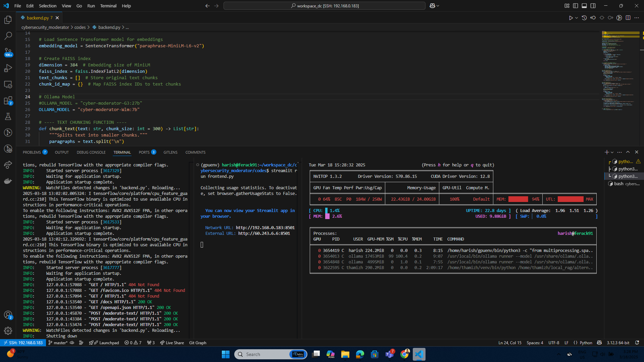Open the Terminal menu
644x362 pixels.
point(108,6)
